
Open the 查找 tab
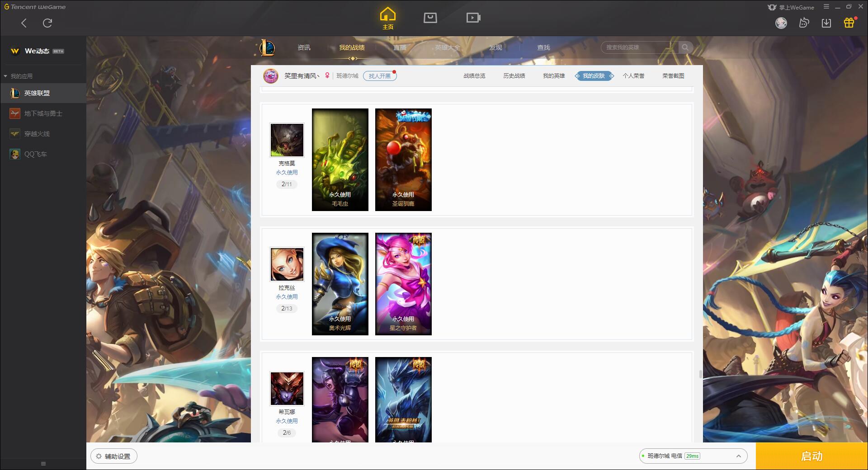(543, 47)
